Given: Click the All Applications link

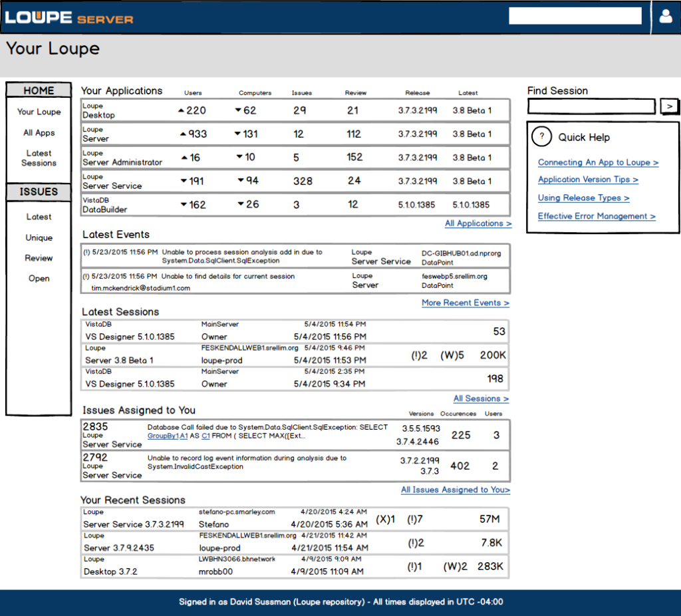Looking at the screenshot, I should [x=478, y=224].
